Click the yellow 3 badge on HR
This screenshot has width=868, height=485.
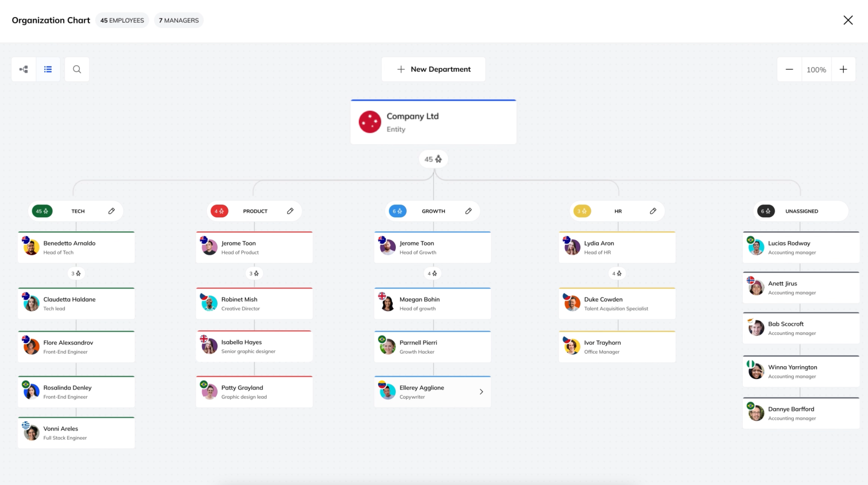click(x=582, y=211)
